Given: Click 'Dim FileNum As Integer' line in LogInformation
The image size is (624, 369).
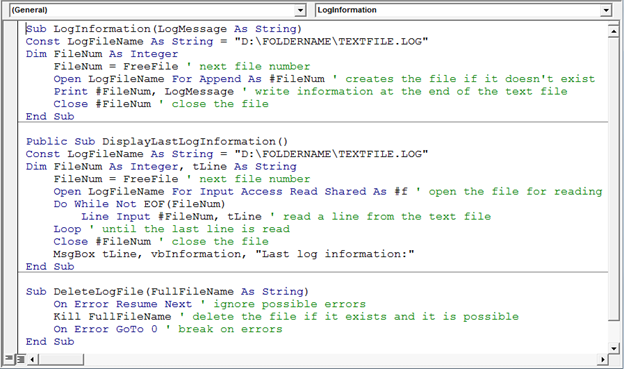Looking at the screenshot, I should 102,54.
